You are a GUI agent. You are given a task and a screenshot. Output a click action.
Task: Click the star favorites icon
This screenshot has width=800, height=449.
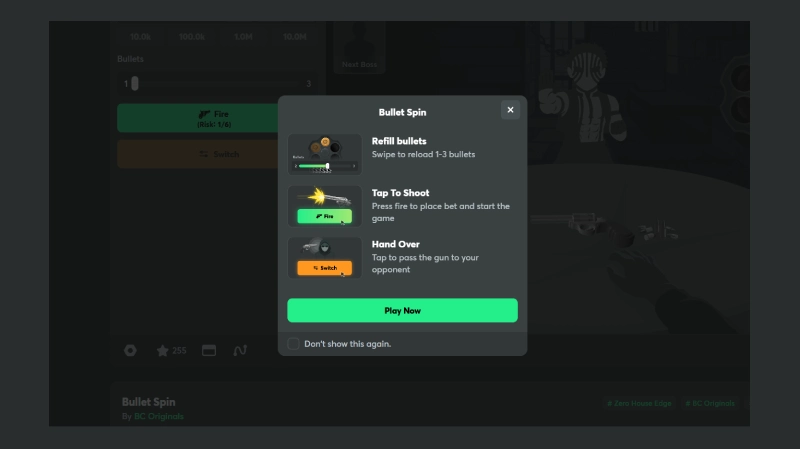163,351
